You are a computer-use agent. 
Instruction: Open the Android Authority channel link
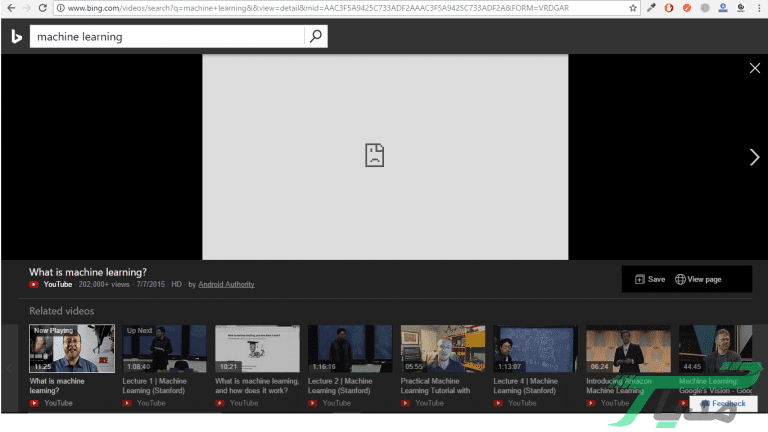[x=226, y=284]
